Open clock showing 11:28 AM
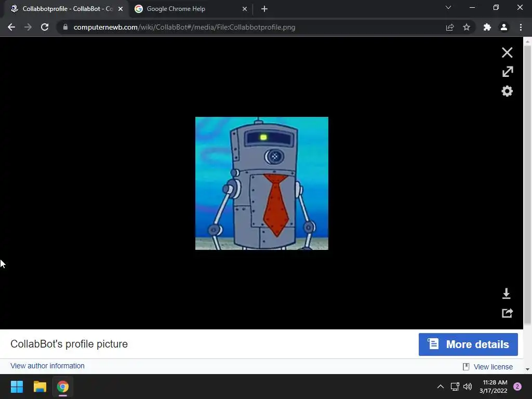The width and height of the screenshot is (532, 399). tap(494, 387)
